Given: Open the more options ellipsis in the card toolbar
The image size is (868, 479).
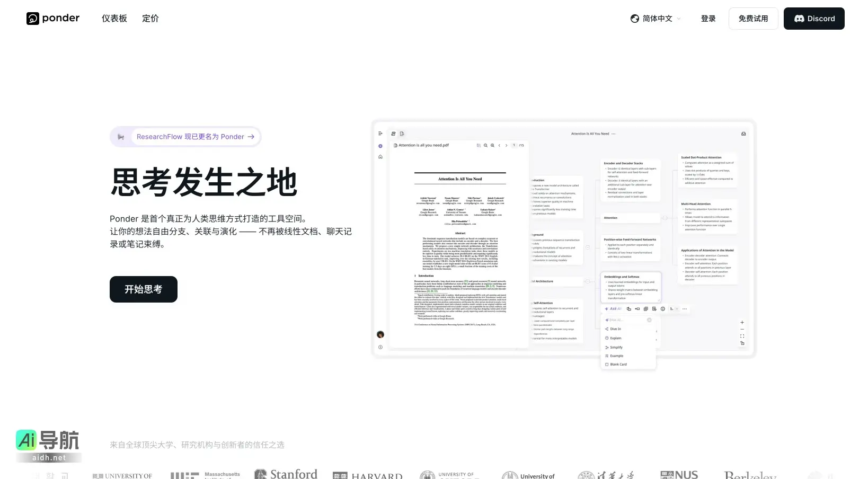Looking at the screenshot, I should (x=685, y=309).
